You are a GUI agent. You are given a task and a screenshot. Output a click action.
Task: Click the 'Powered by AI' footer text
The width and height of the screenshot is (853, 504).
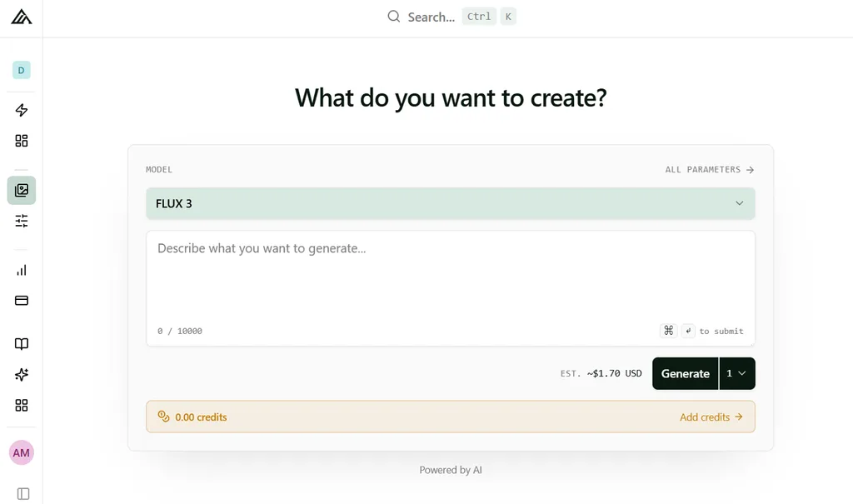451,470
